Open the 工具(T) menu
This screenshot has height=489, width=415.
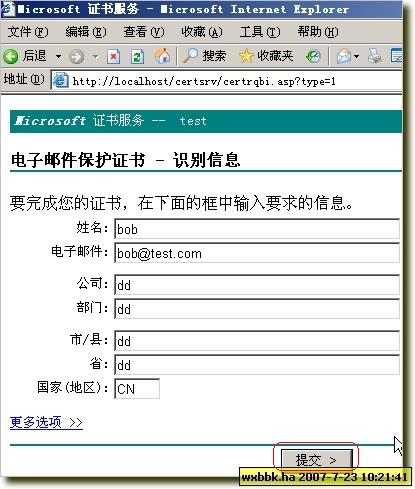pyautogui.click(x=260, y=32)
